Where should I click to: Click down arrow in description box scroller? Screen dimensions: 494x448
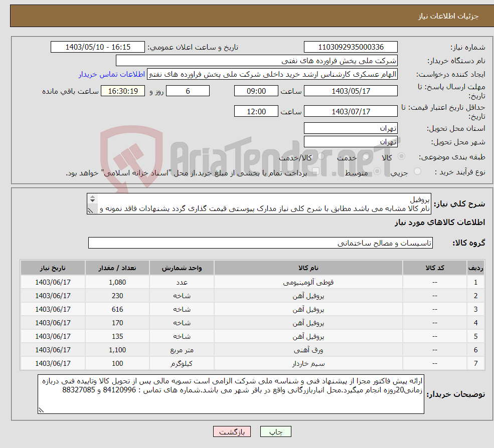[92, 201]
